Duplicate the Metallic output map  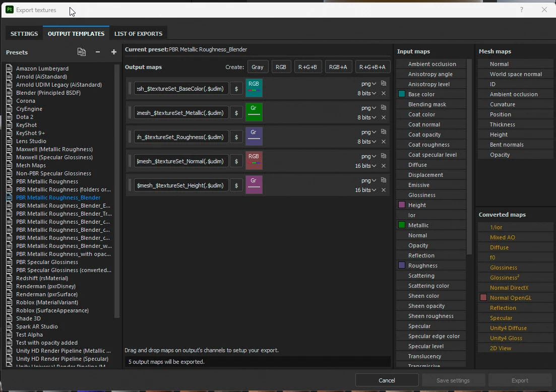click(383, 107)
